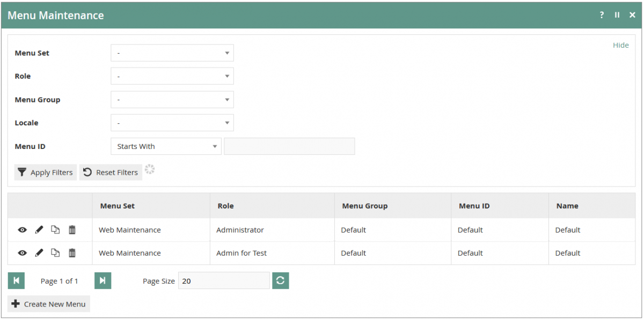This screenshot has width=644, height=320.
Task: Hide the filter panel
Action: pyautogui.click(x=620, y=45)
